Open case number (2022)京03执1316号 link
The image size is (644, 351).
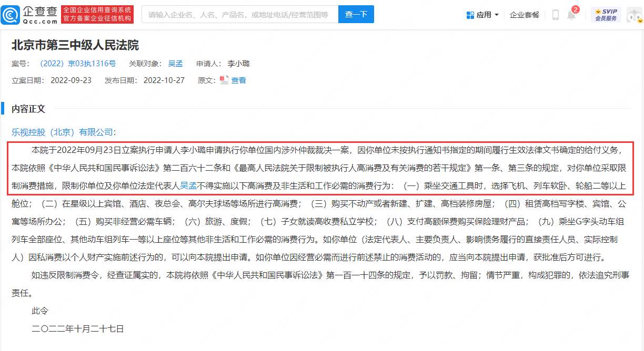tap(78, 64)
